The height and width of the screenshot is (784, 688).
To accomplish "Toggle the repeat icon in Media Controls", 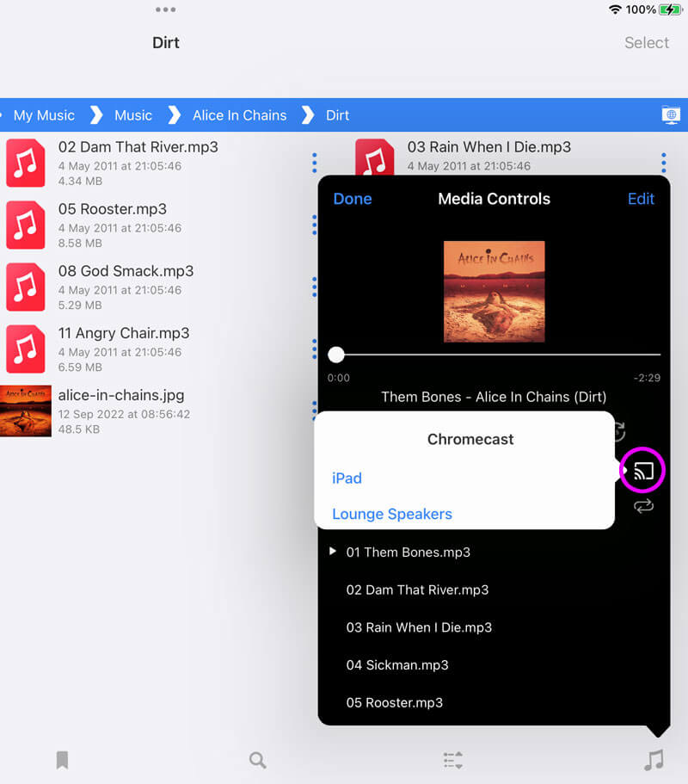I will coord(643,506).
